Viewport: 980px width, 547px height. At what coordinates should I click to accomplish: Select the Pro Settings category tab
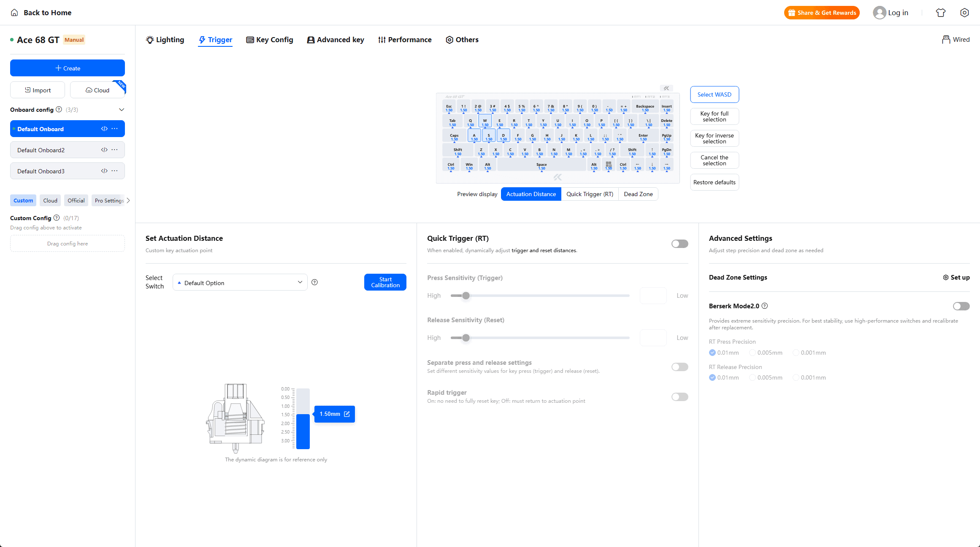pos(108,200)
